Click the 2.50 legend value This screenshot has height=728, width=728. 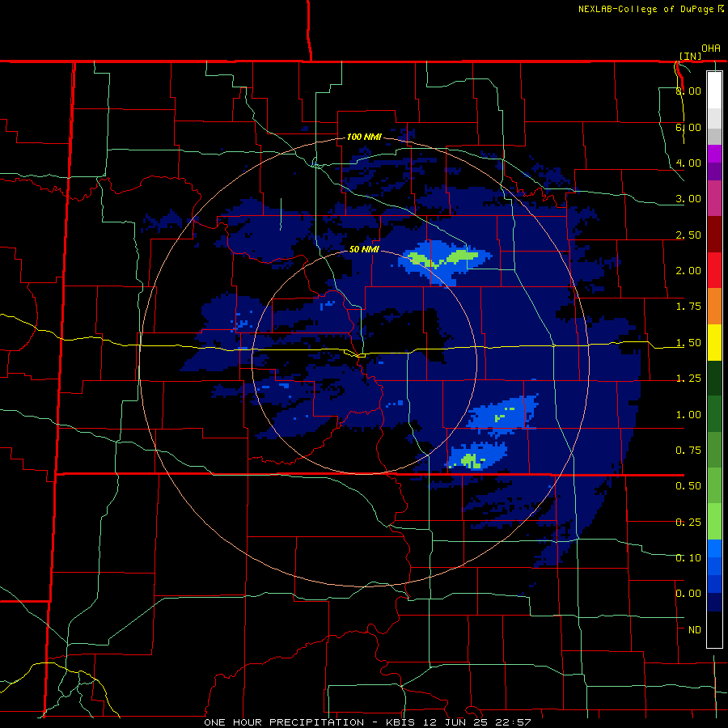[688, 235]
